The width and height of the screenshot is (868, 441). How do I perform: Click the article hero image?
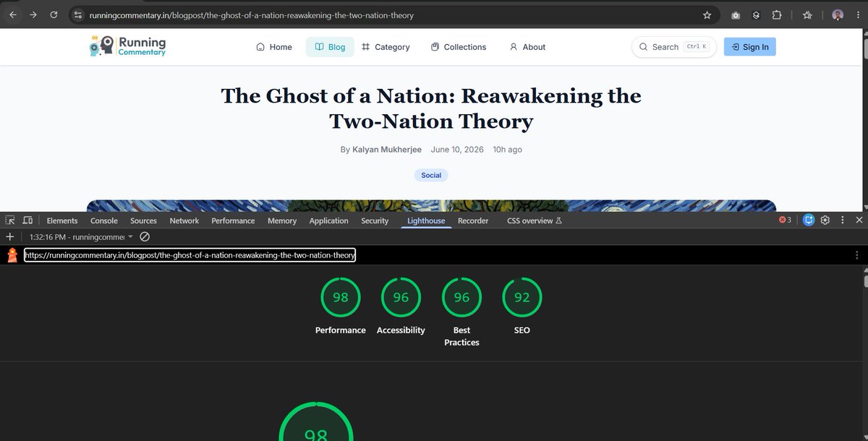(431, 205)
